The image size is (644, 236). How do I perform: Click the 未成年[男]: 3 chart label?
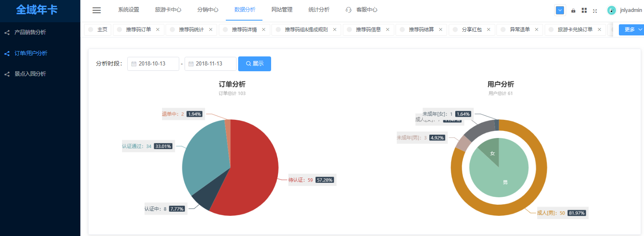[422, 138]
